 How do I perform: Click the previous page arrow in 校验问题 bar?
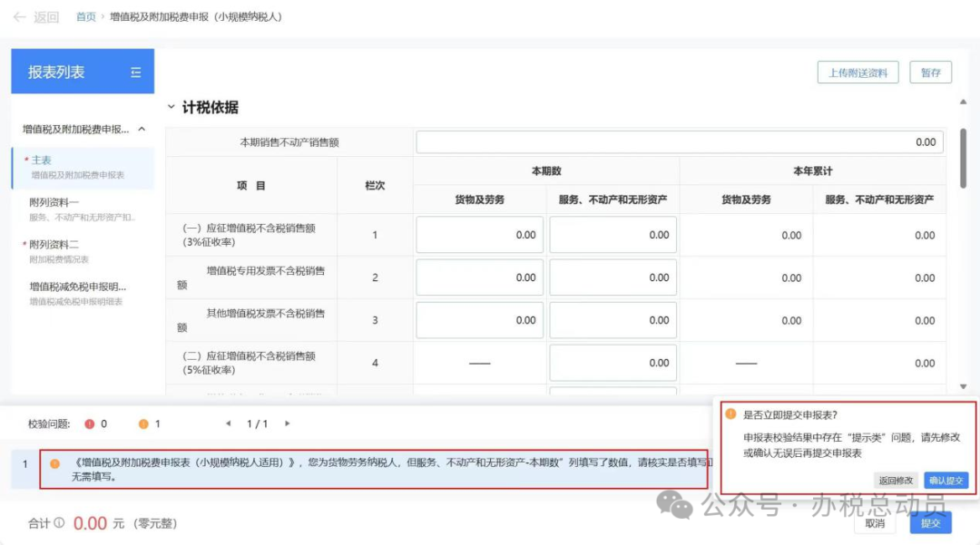pyautogui.click(x=228, y=423)
